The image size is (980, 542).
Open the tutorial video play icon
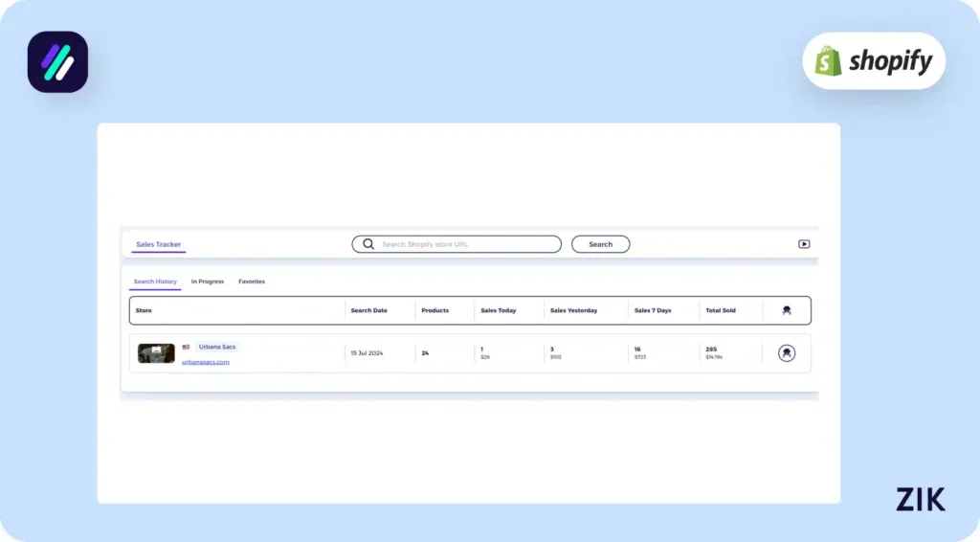[804, 244]
